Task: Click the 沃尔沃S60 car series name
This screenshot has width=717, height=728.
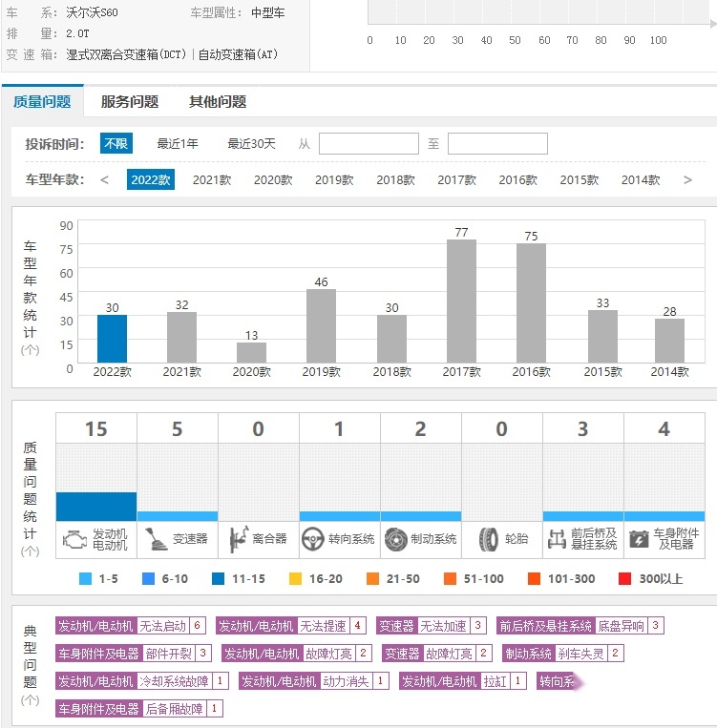Action: pos(92,12)
